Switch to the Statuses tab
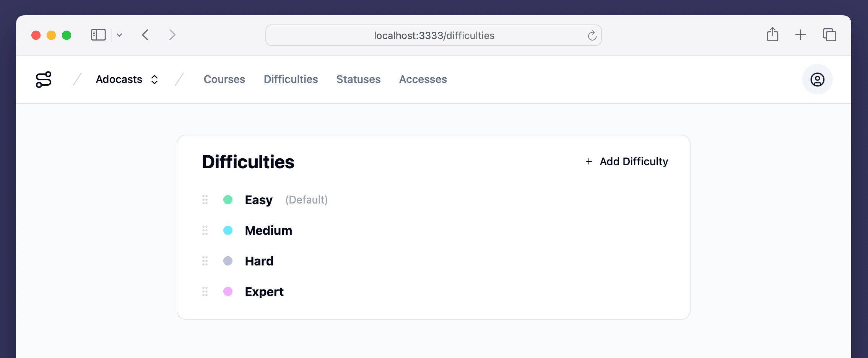This screenshot has height=358, width=868. [x=358, y=80]
